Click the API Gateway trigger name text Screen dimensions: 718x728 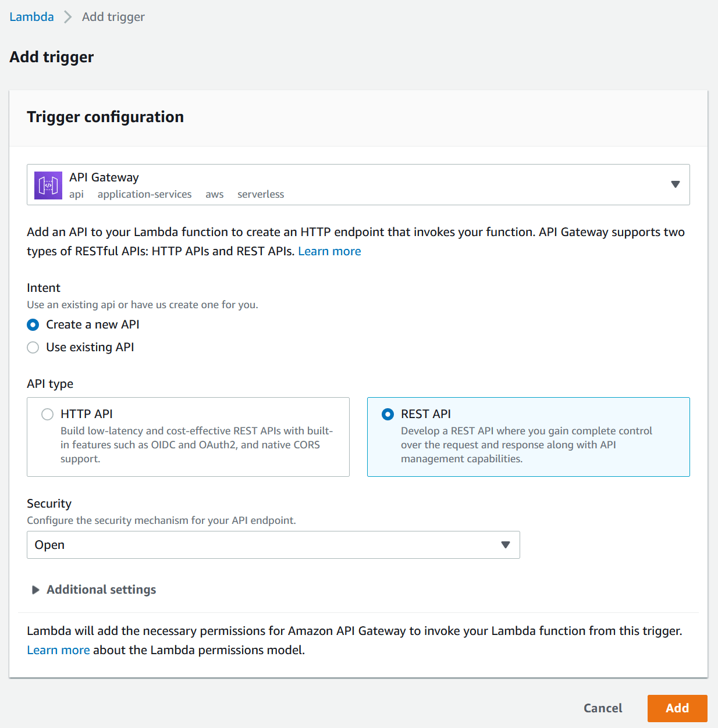coord(104,177)
